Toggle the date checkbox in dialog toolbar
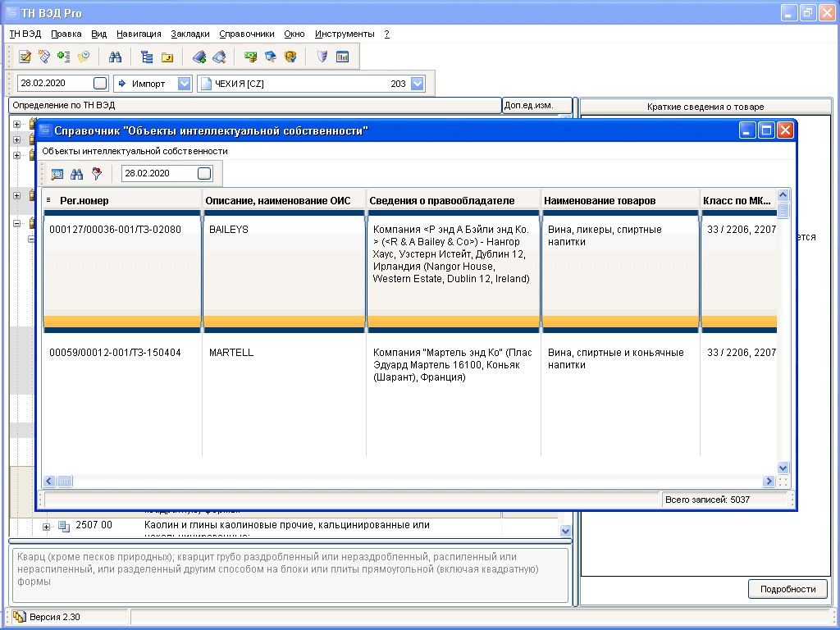 pos(204,173)
